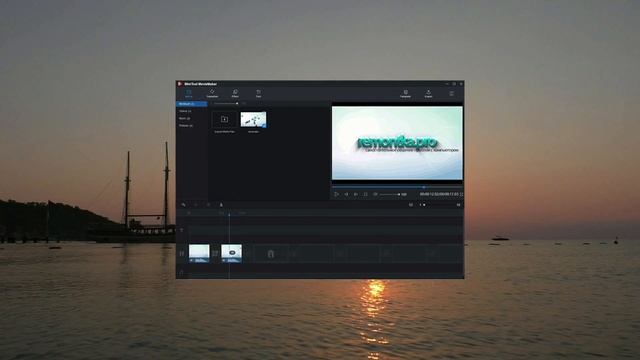
Task: Click the preview playback progress bar
Action: coord(397,187)
